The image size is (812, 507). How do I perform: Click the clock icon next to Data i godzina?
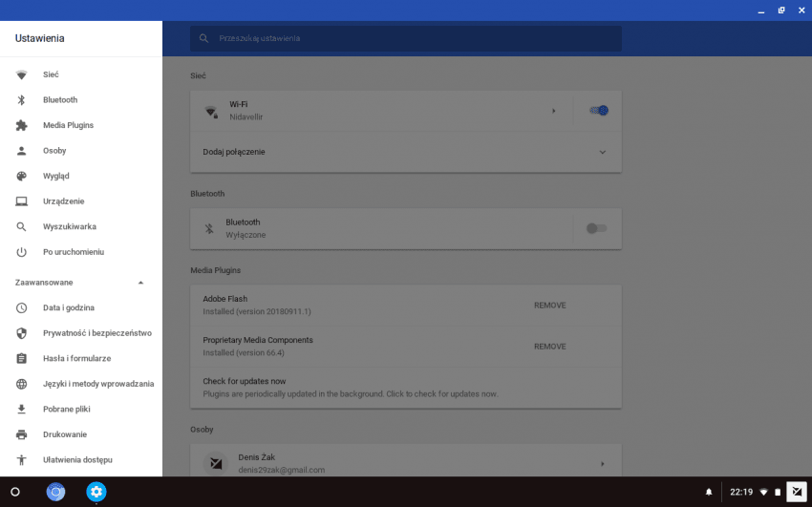pyautogui.click(x=21, y=307)
